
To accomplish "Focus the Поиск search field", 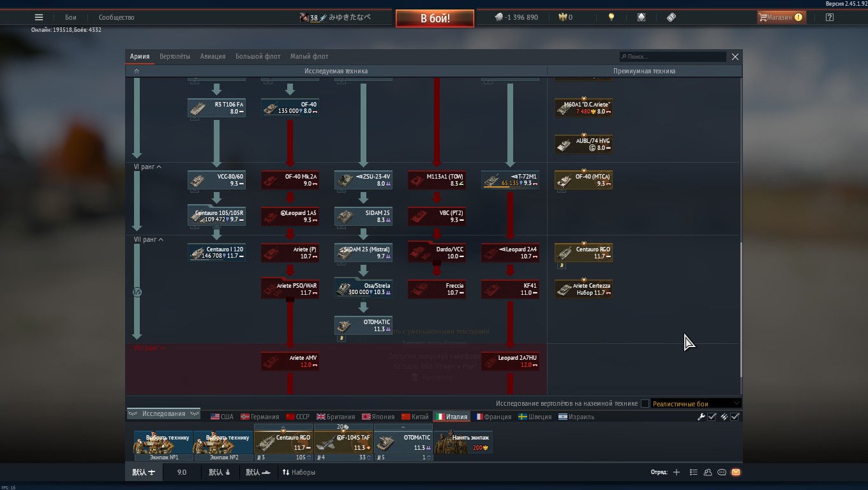I will [673, 57].
